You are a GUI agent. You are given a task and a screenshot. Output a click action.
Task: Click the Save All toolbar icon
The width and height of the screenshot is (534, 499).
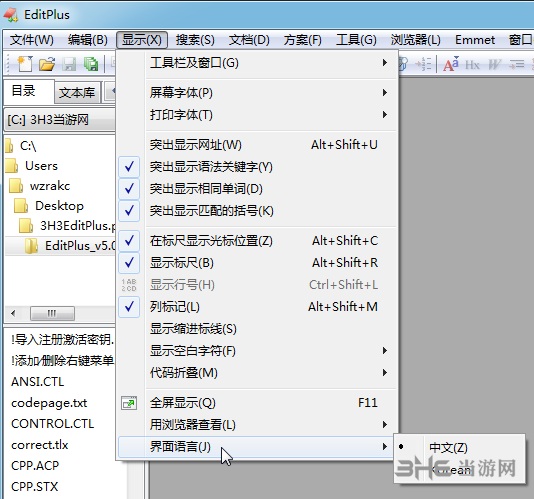tap(91, 64)
